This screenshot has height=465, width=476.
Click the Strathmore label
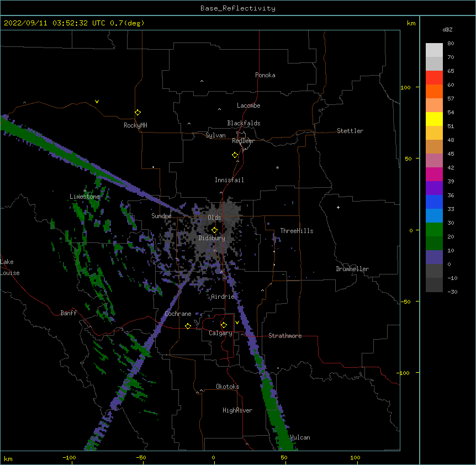(x=285, y=336)
